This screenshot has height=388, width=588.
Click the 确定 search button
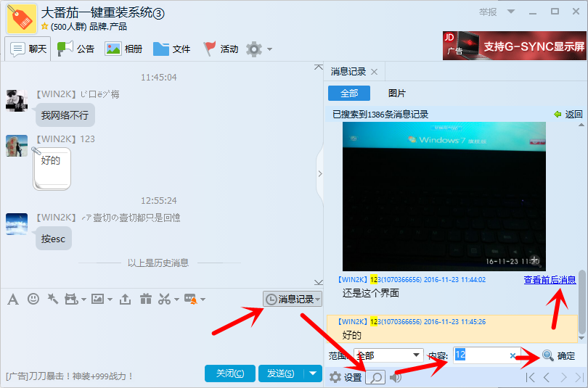click(x=558, y=356)
